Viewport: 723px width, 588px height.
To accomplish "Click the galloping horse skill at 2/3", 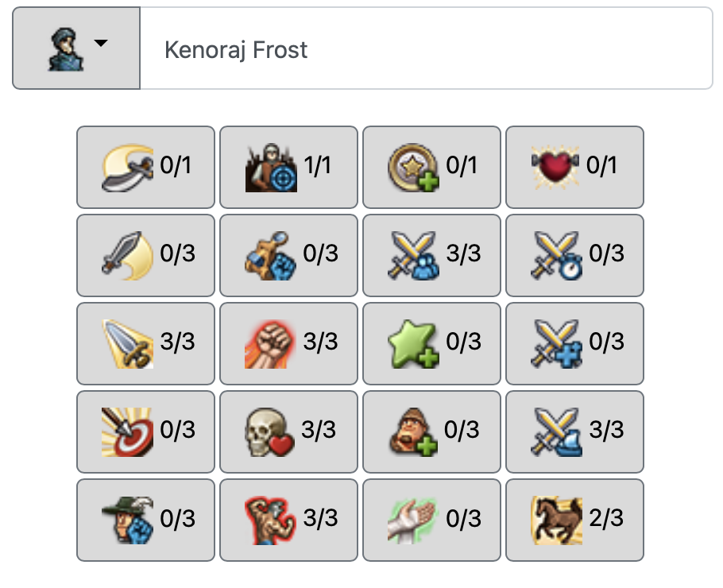I will (574, 520).
